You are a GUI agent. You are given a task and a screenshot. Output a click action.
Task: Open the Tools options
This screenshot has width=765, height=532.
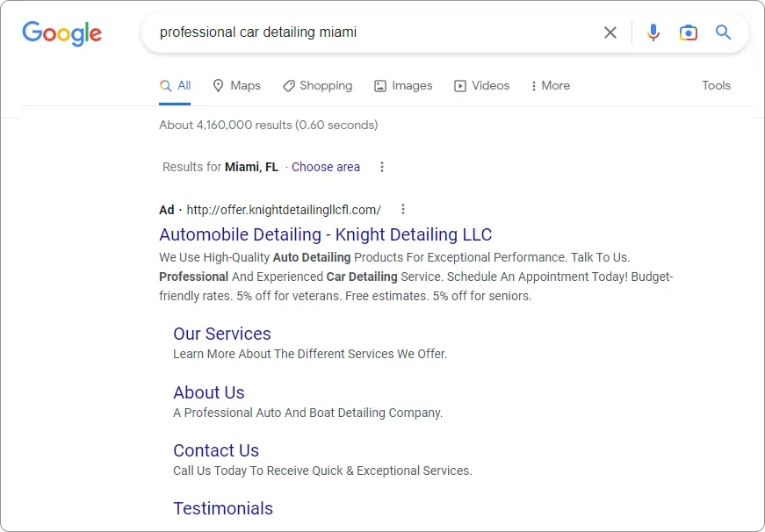point(716,85)
